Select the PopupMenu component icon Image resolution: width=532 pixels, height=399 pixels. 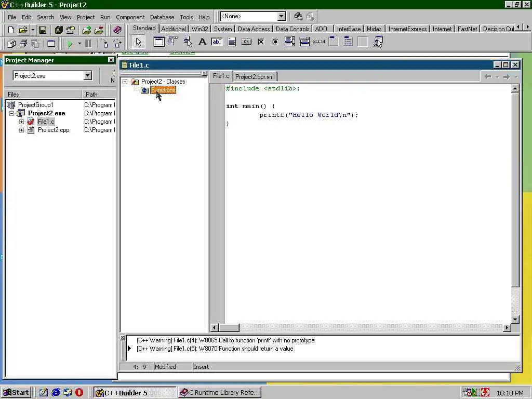[188, 42]
